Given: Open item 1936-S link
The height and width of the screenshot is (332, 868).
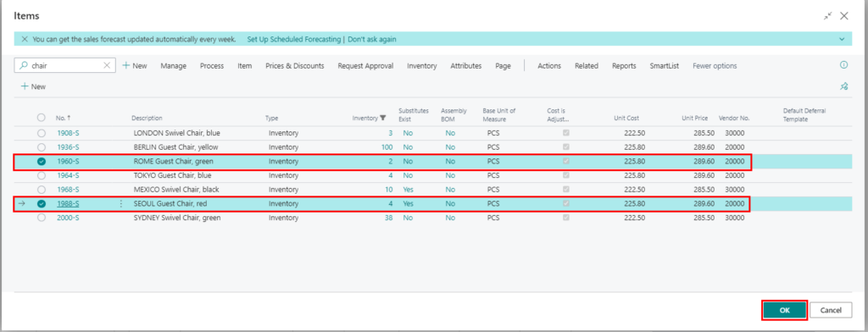Looking at the screenshot, I should (68, 147).
